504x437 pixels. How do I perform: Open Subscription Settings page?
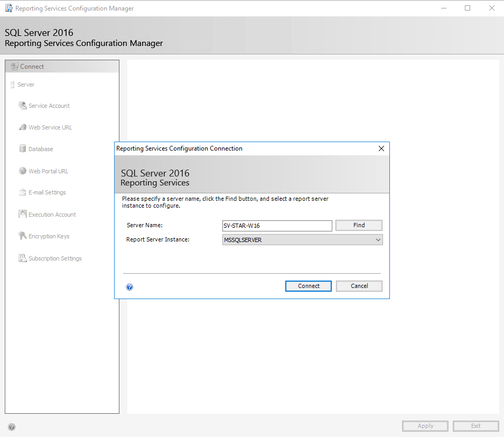[x=55, y=258]
